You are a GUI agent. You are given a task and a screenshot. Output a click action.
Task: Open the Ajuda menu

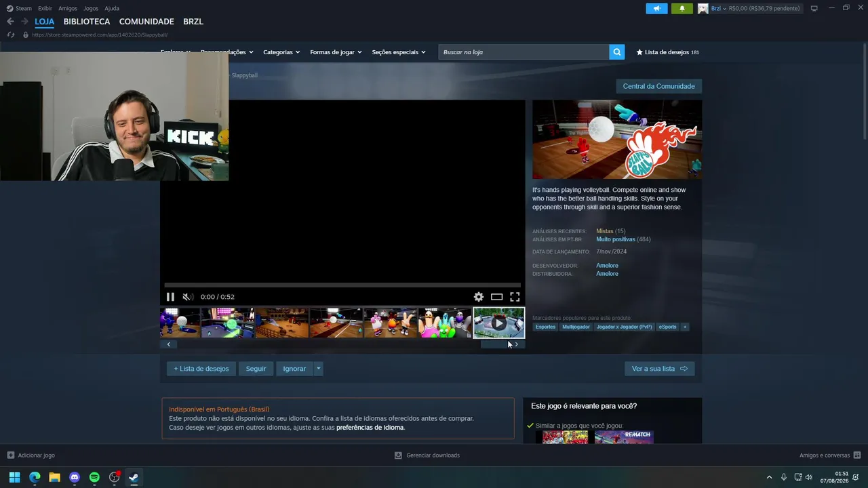112,8
